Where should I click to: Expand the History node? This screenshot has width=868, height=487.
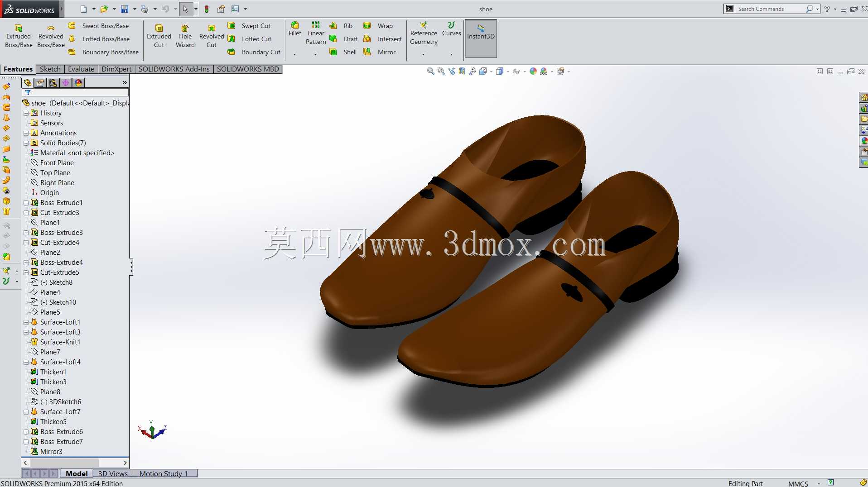(26, 113)
